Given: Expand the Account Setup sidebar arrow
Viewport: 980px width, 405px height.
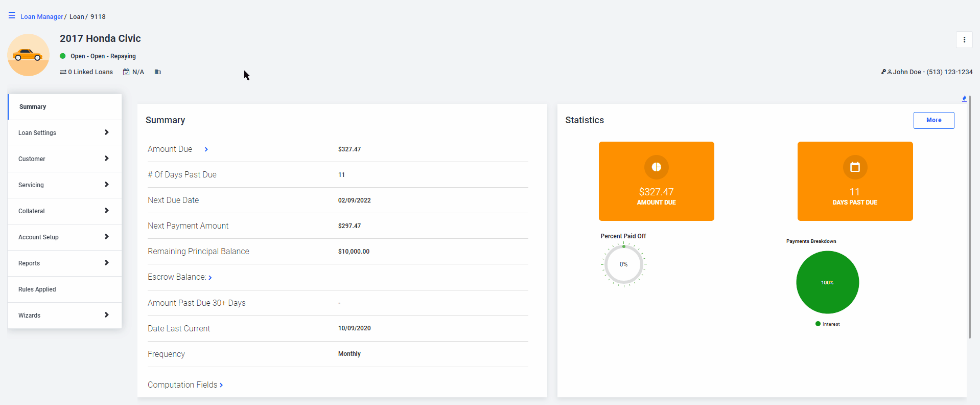Looking at the screenshot, I should (106, 237).
